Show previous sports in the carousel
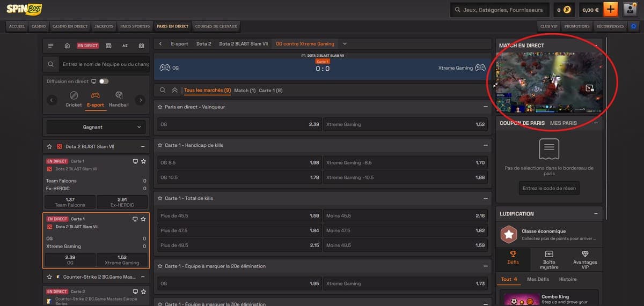 [x=52, y=100]
